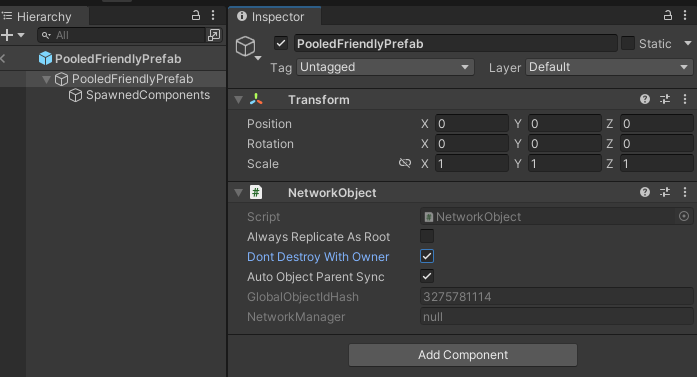Toggle constrained proportions link icon on Scale
The width and height of the screenshot is (697, 377).
(405, 163)
